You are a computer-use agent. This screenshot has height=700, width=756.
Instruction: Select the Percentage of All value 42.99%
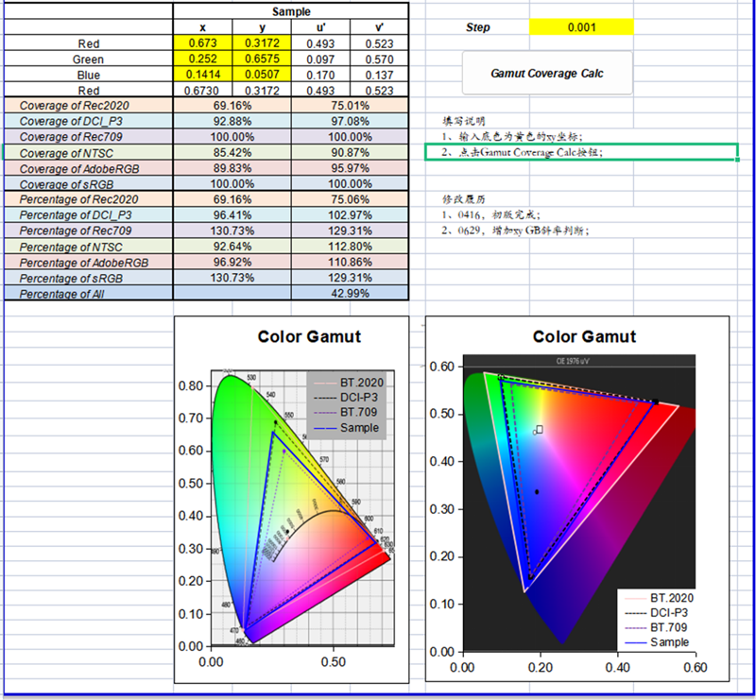(351, 294)
